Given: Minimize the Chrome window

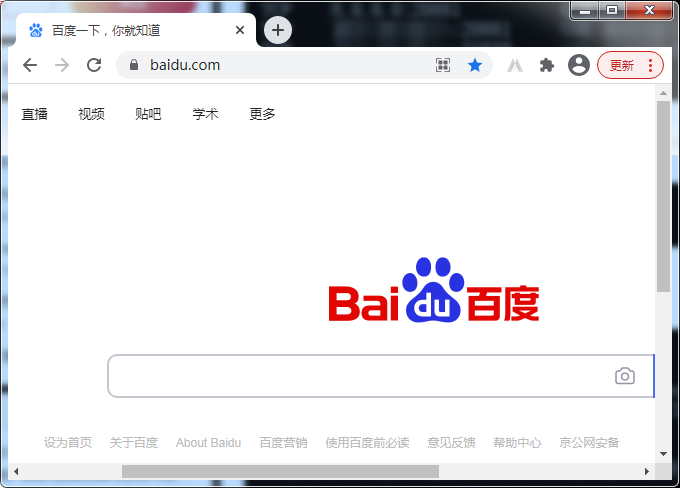Looking at the screenshot, I should pyautogui.click(x=585, y=11).
